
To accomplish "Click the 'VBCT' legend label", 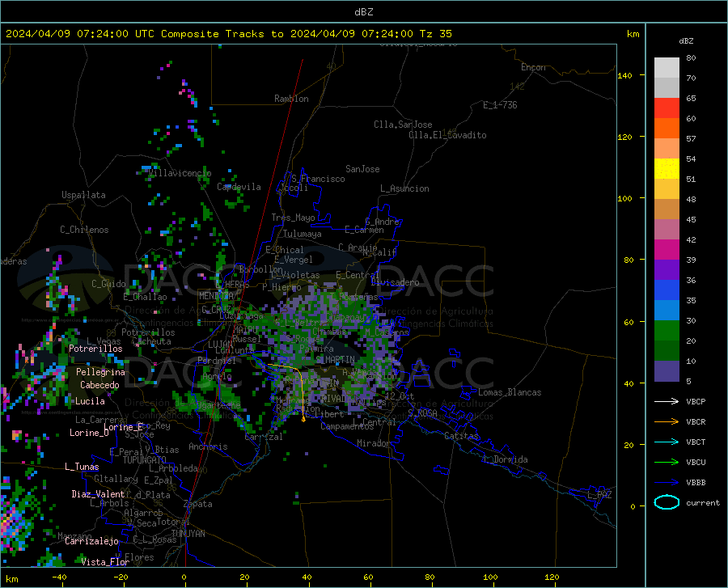I will [x=696, y=442].
